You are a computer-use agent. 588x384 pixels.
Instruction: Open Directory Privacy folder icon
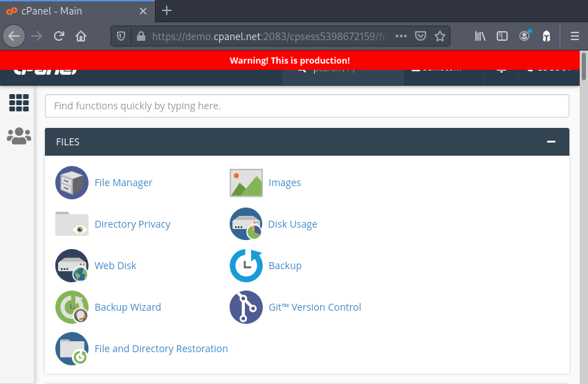coord(72,224)
